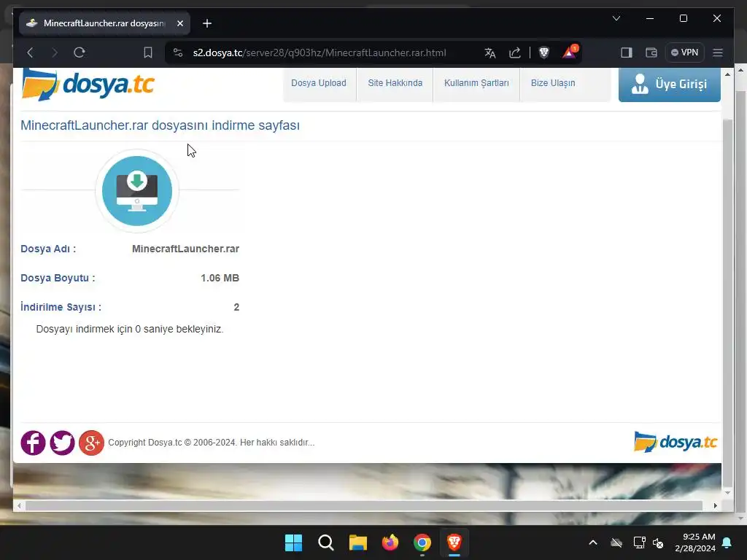Launch Firefox from the taskbar

390,542
